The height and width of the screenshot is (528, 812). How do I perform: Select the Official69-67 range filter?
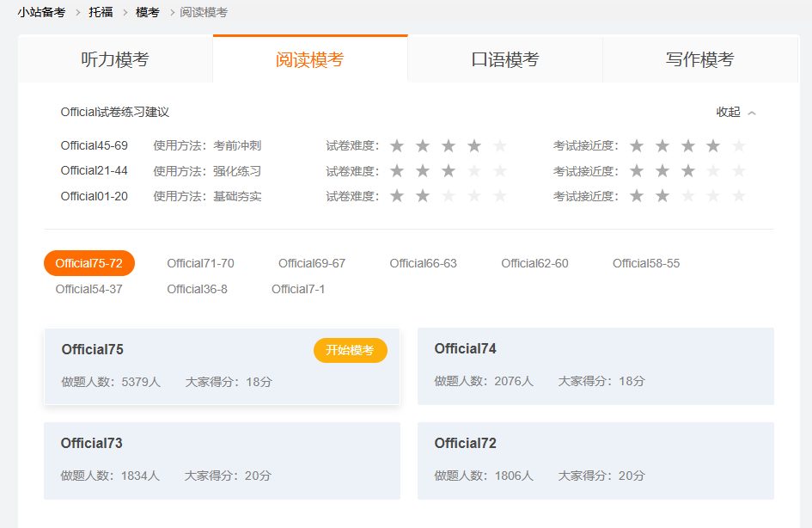pos(312,263)
